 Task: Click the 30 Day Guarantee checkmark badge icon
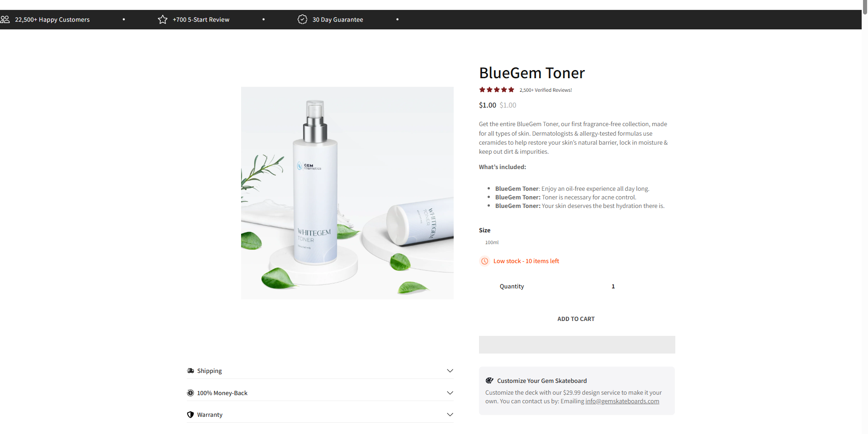[x=302, y=19]
